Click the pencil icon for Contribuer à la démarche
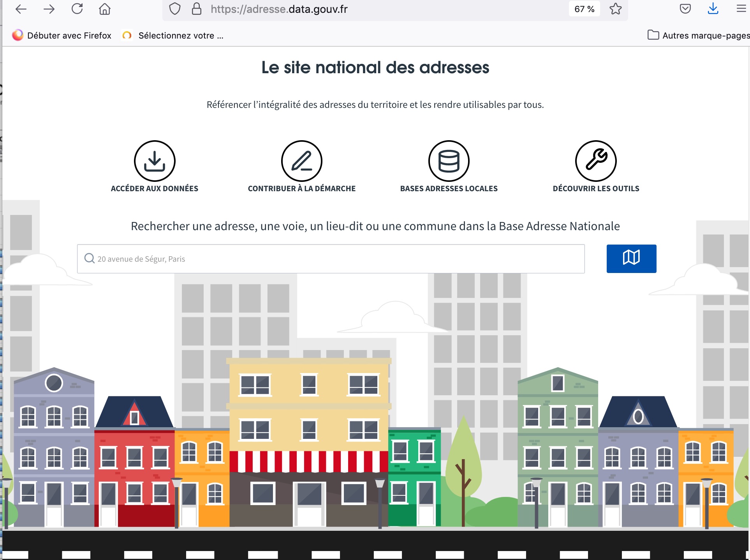Image resolution: width=750 pixels, height=560 pixels. pyautogui.click(x=302, y=161)
